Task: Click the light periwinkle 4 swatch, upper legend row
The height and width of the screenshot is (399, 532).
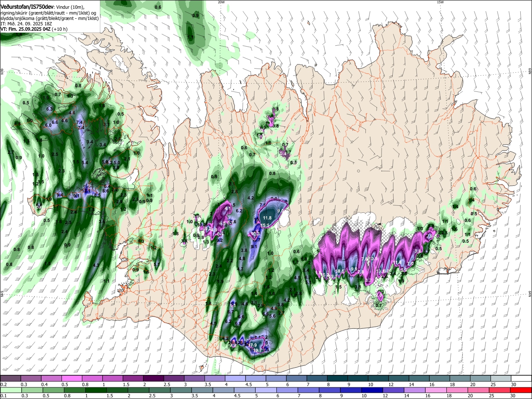Action: [235, 379]
